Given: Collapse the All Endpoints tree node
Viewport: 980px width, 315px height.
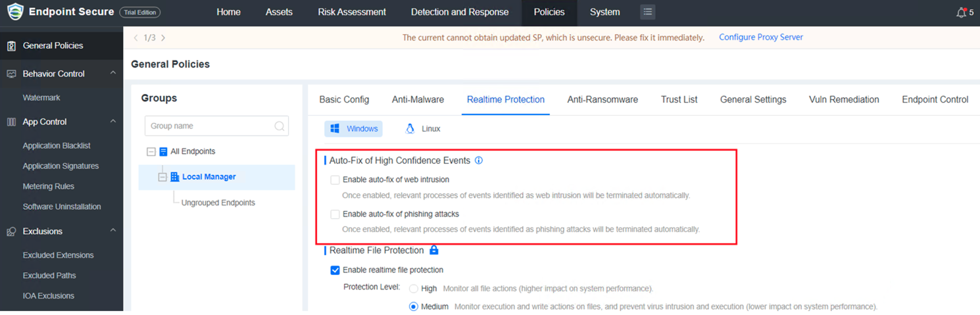Looking at the screenshot, I should (x=151, y=152).
